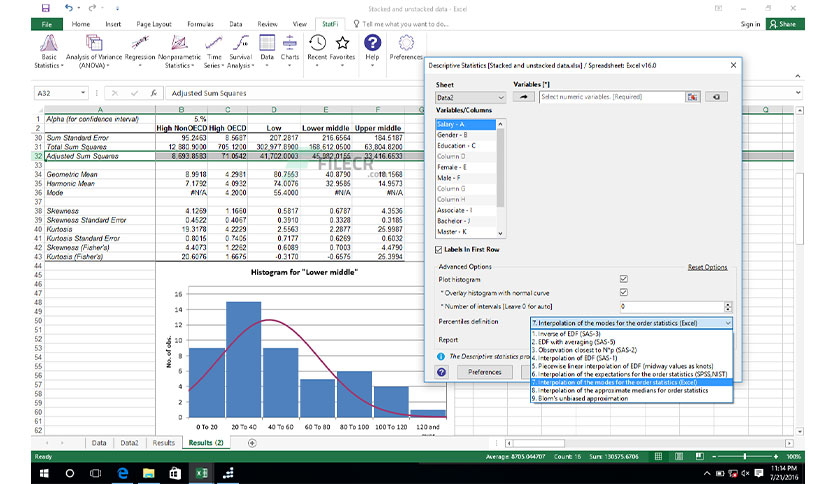Open the Analysis of Variance (ANOVA) tool
836x484 pixels.
pos(94,52)
